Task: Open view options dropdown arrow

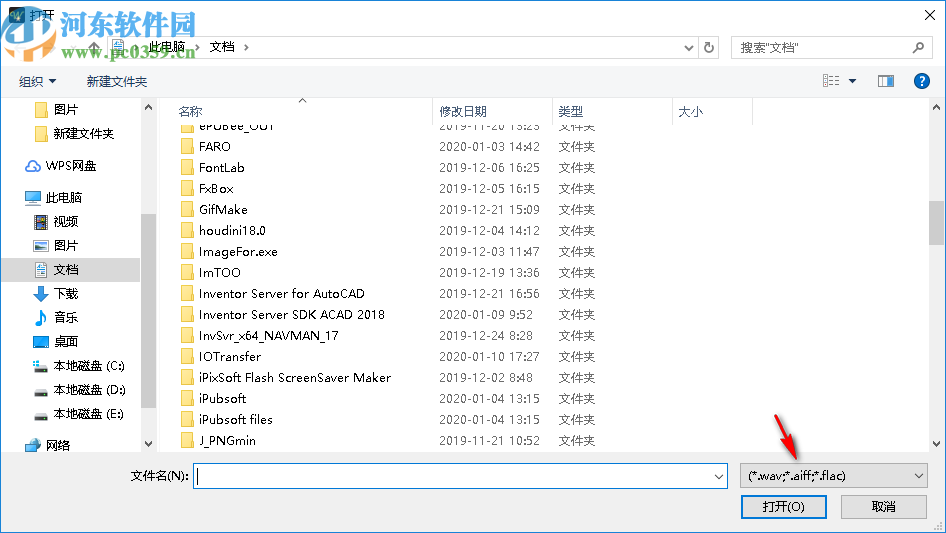Action: coord(852,81)
